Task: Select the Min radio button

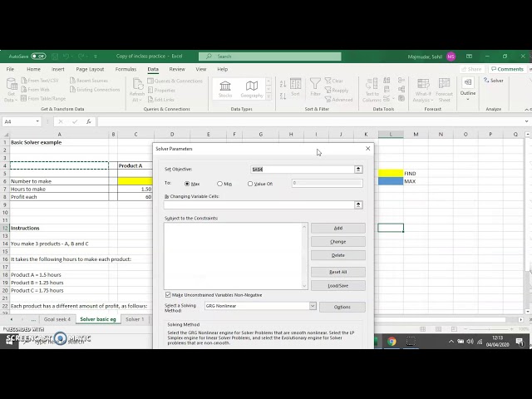Action: [219, 184]
